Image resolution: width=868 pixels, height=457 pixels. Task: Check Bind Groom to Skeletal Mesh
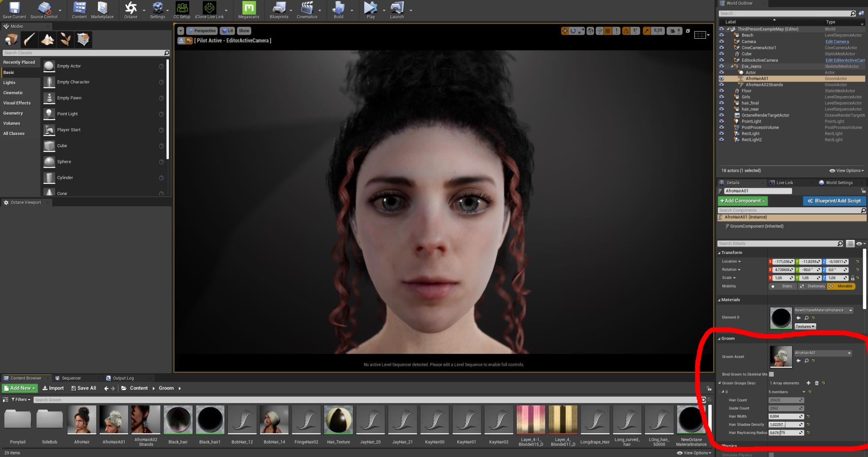(x=771, y=374)
